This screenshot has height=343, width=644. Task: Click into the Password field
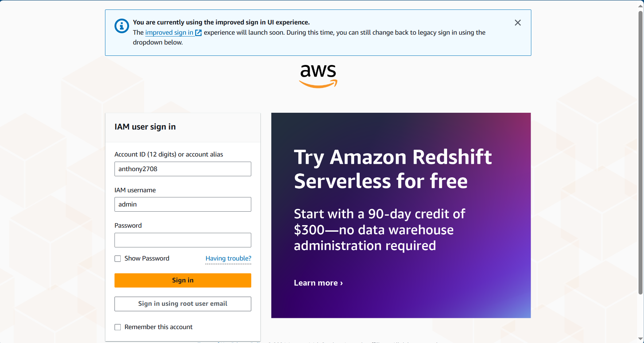(183, 240)
